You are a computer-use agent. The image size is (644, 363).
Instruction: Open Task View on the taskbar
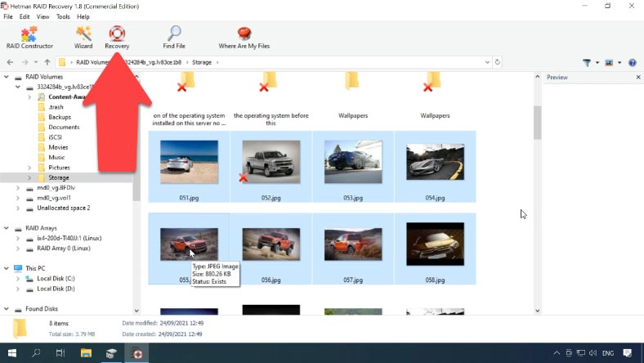click(60, 353)
